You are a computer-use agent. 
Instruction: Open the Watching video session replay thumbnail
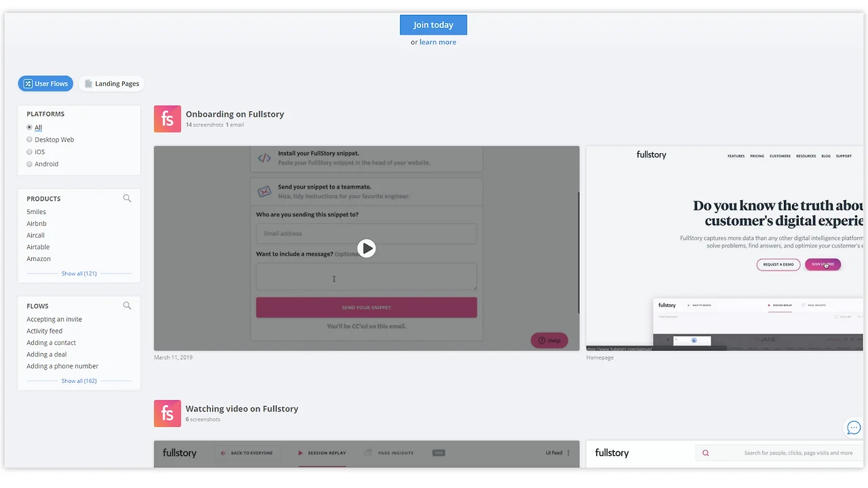tap(367, 454)
